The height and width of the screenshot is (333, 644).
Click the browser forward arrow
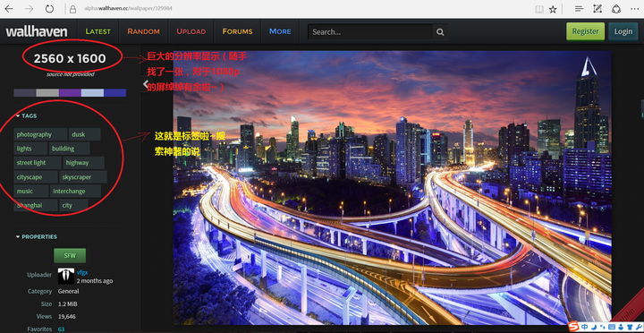point(29,9)
